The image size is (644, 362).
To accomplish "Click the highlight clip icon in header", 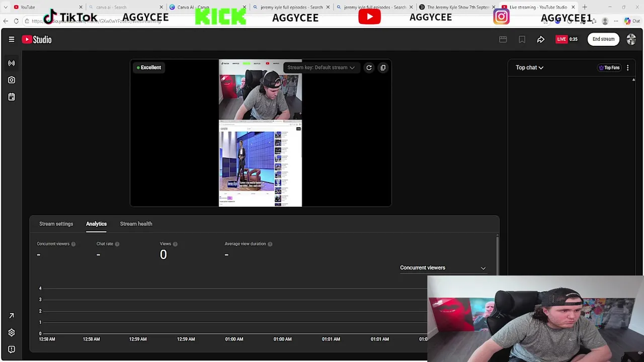I will click(503, 39).
